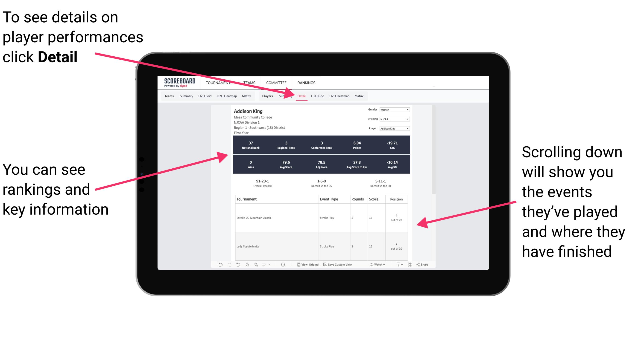Click the reset/timer icon
Viewport: 644px width, 346px height.
click(x=282, y=266)
